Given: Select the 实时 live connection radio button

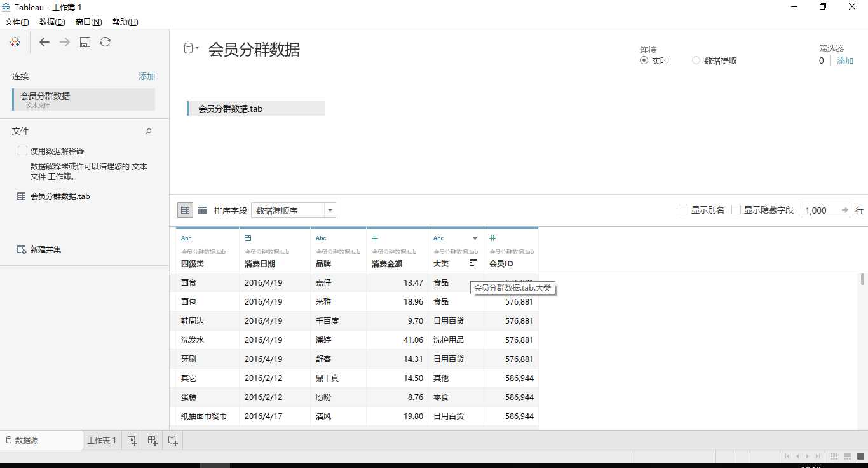Looking at the screenshot, I should [x=644, y=60].
